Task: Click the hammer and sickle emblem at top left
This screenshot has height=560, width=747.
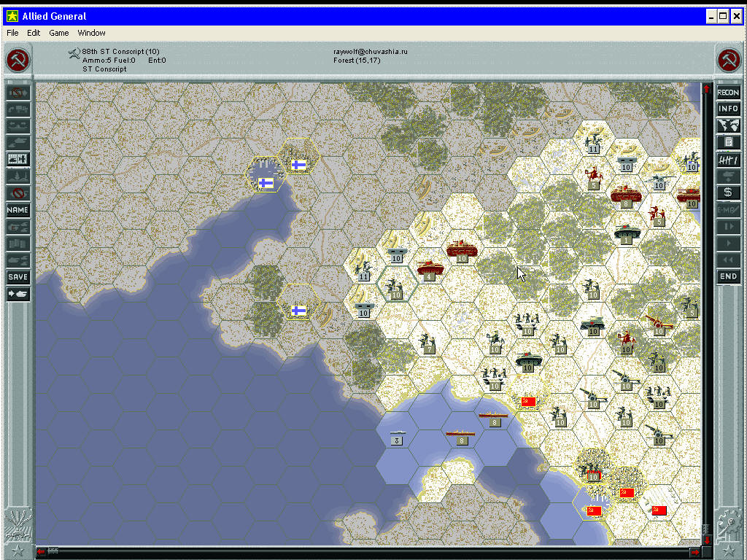Action: [x=18, y=61]
